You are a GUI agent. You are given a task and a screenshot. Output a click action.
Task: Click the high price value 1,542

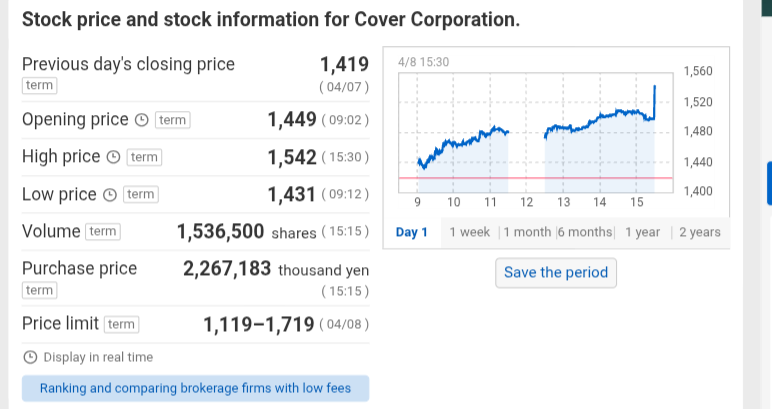[292, 157]
